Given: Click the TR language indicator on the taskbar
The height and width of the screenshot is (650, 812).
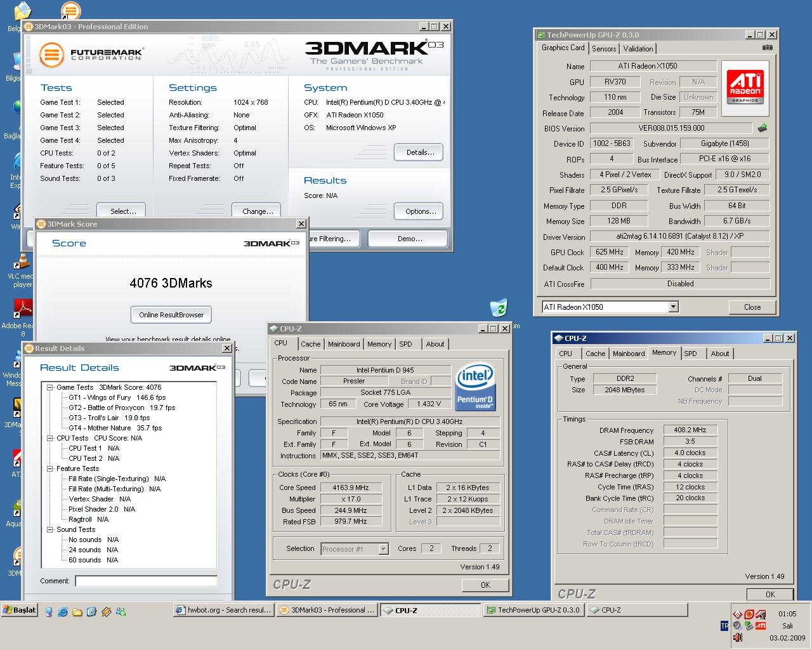Looking at the screenshot, I should pyautogui.click(x=724, y=626).
